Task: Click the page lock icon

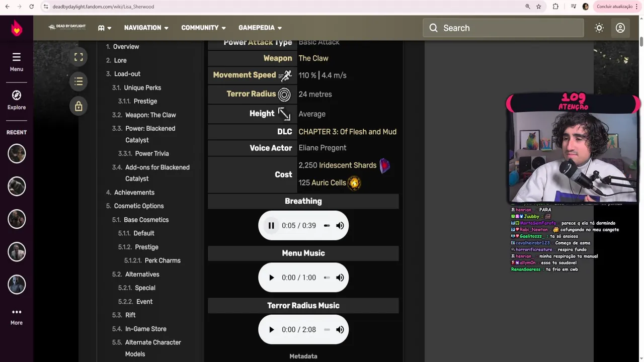Action: pos(78,106)
